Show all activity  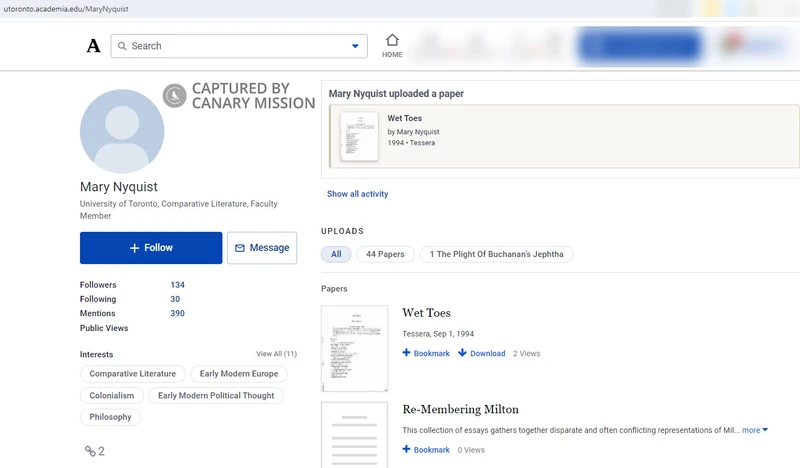357,194
